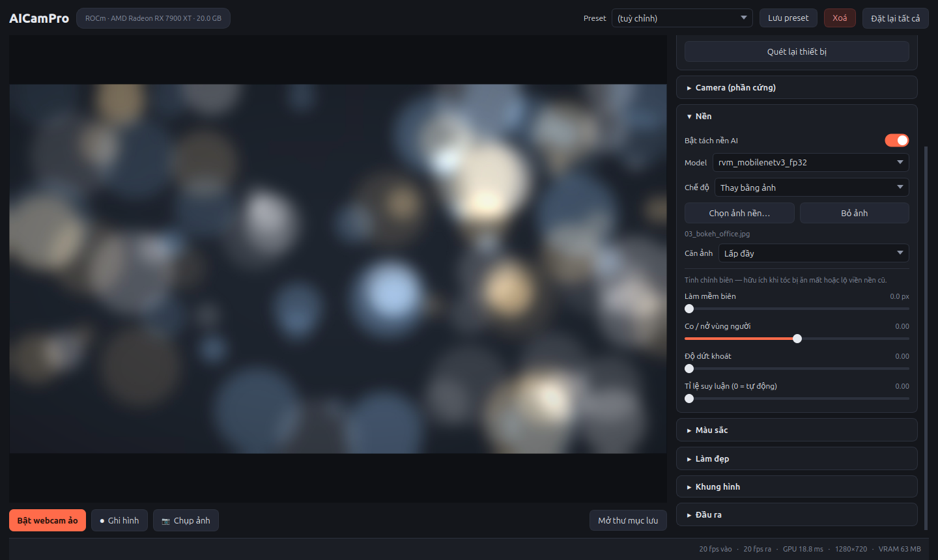The width and height of the screenshot is (938, 560).
Task: Click the ROCm AMD Radeon GPU badge
Action: [x=153, y=18]
